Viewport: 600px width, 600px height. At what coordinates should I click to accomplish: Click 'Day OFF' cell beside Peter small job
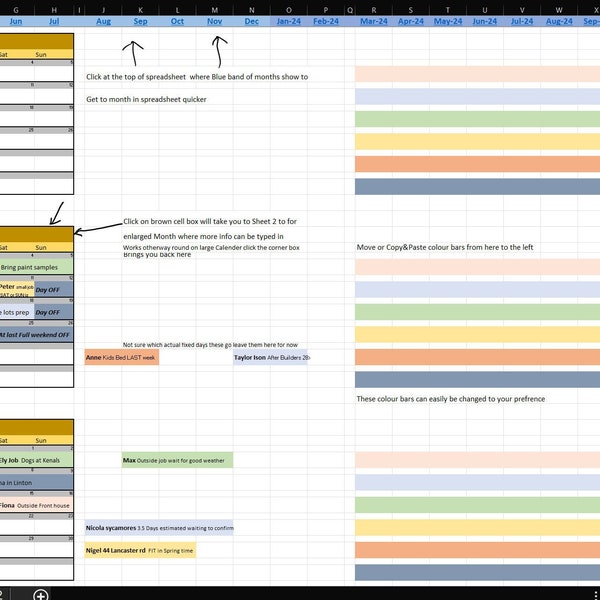[54, 290]
